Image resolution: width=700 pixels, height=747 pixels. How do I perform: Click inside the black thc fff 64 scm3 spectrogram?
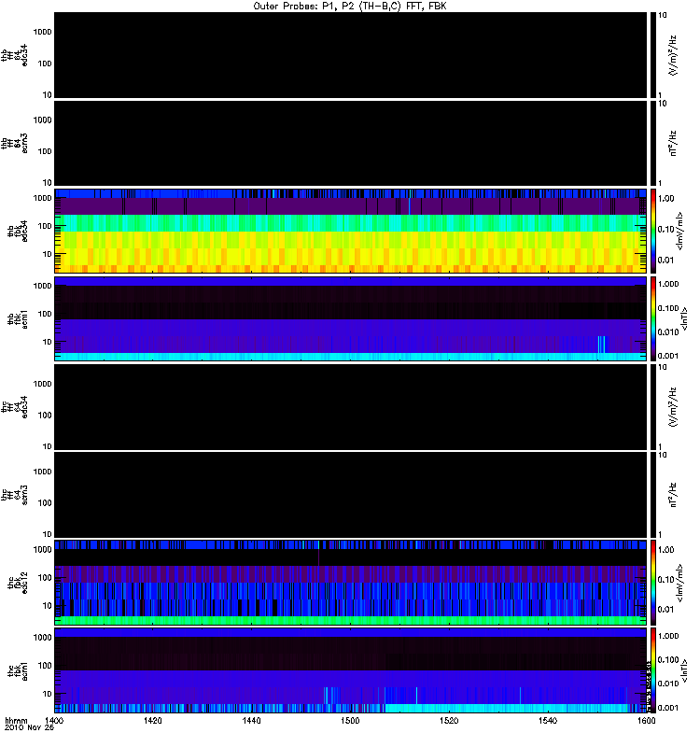[350, 495]
